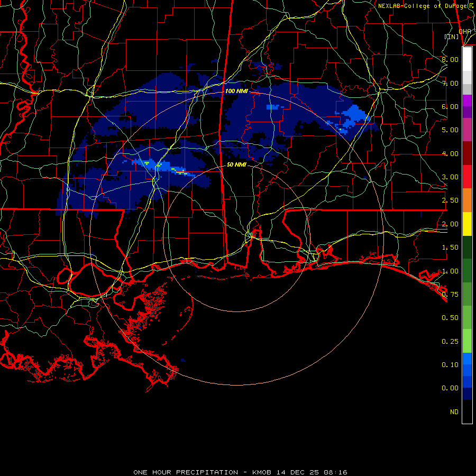This screenshot has height=476, width=476.
Task: Click the white swatch in color scale
Action: 467,59
